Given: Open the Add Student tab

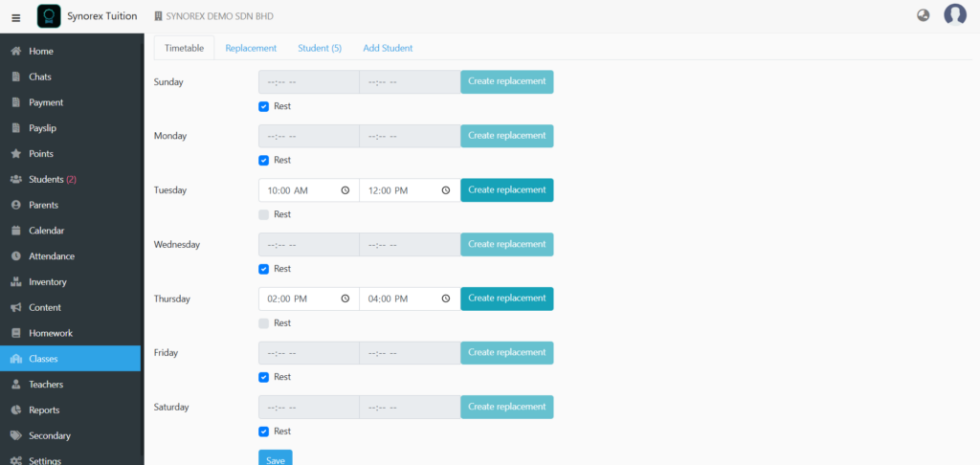Looking at the screenshot, I should click(x=388, y=48).
